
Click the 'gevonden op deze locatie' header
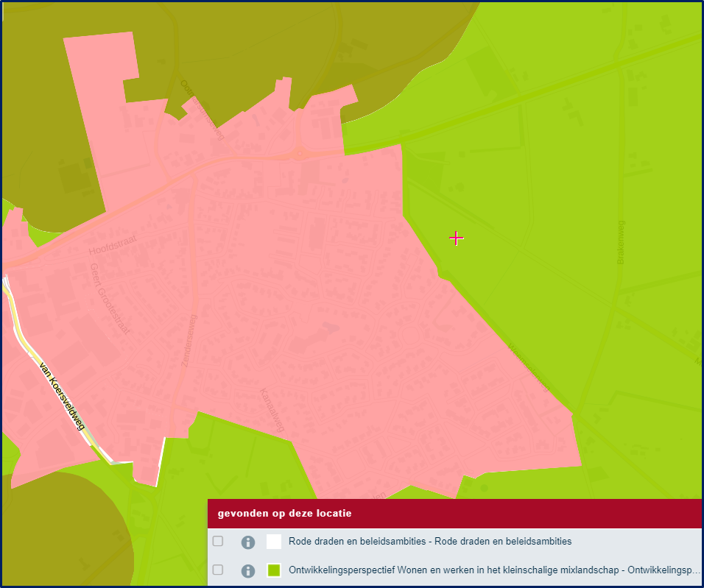point(284,513)
